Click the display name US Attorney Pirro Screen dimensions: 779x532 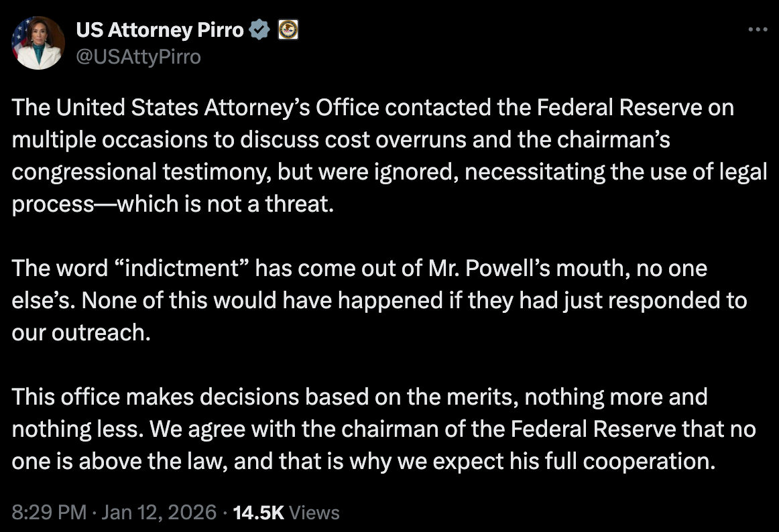159,29
